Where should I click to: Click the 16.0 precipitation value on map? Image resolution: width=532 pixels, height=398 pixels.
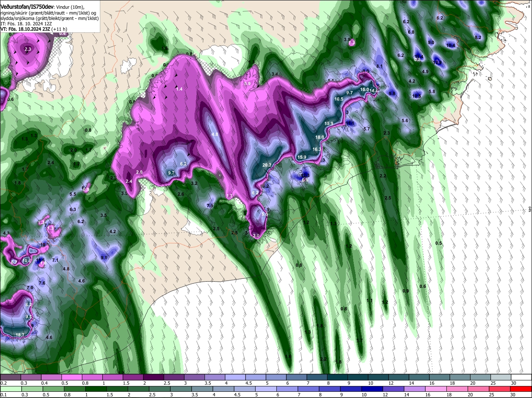[x=365, y=89]
